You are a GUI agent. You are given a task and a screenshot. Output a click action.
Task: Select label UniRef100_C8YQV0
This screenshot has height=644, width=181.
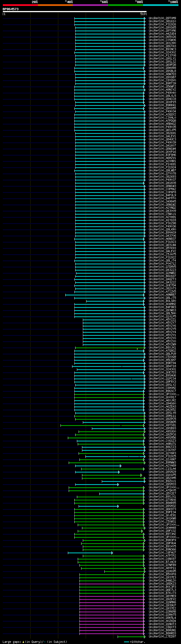(162, 80)
